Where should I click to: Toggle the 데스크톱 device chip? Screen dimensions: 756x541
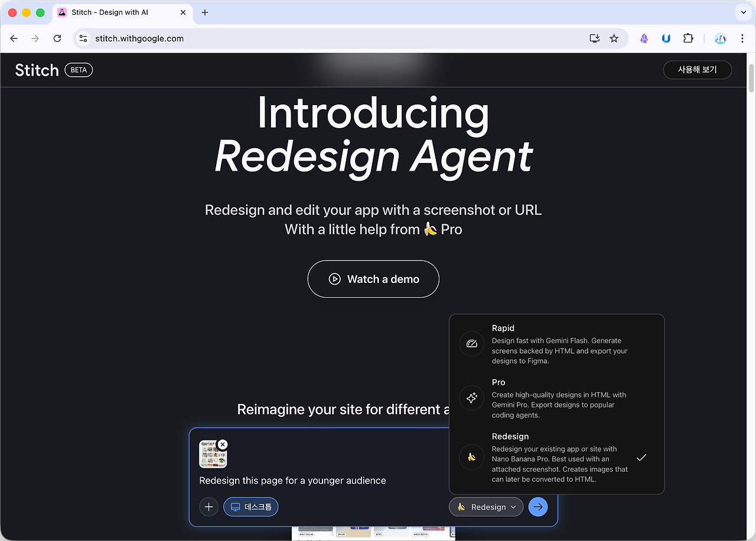point(250,507)
